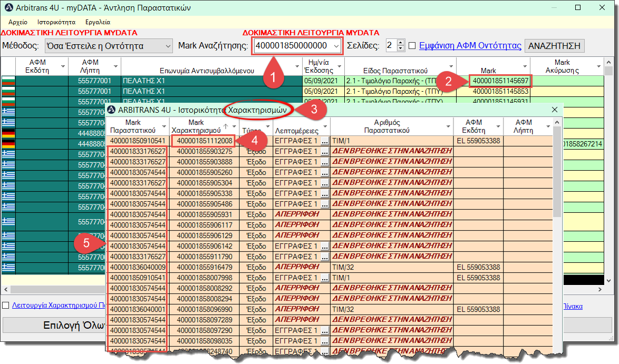Click the Bulgarian flag icon in the first row

click(x=8, y=81)
